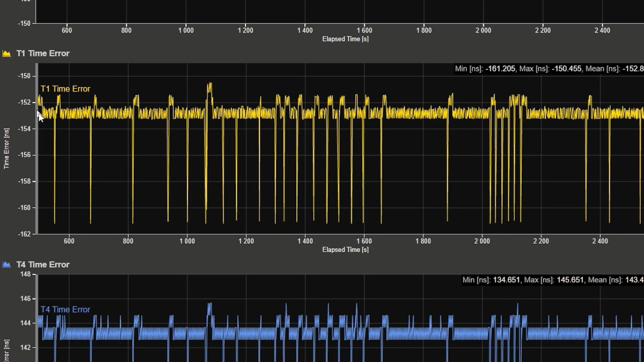Image resolution: width=644 pixels, height=362 pixels.
Task: Click the 148 tick on T4 y-axis
Action: click(x=25, y=274)
